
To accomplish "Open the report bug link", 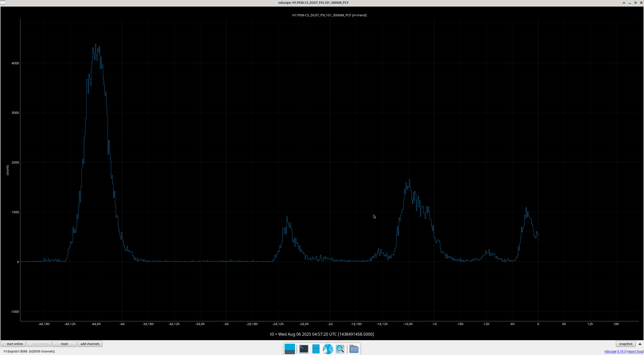I will [x=635, y=351].
